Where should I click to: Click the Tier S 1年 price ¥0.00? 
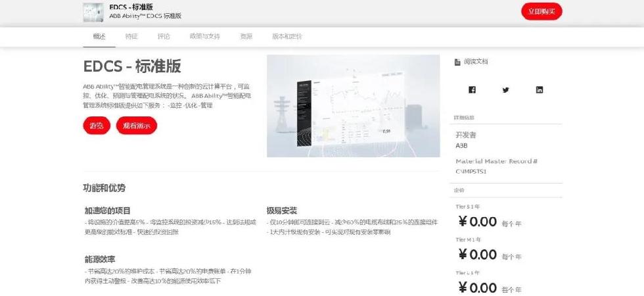478,222
